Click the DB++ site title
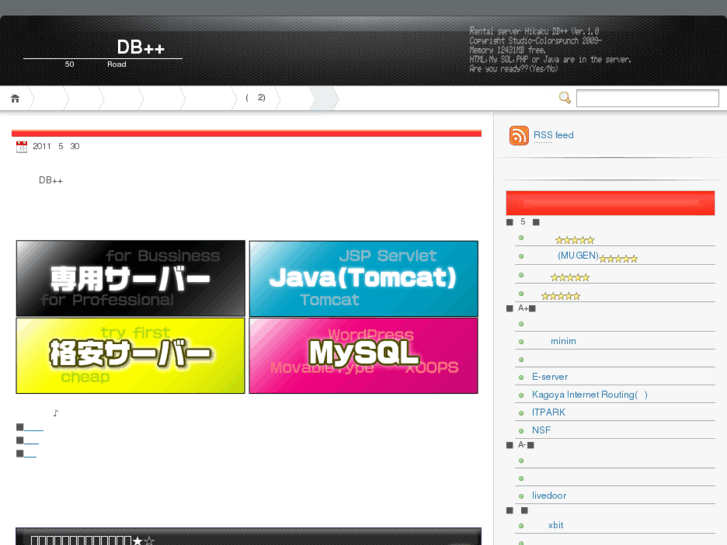 (140, 47)
